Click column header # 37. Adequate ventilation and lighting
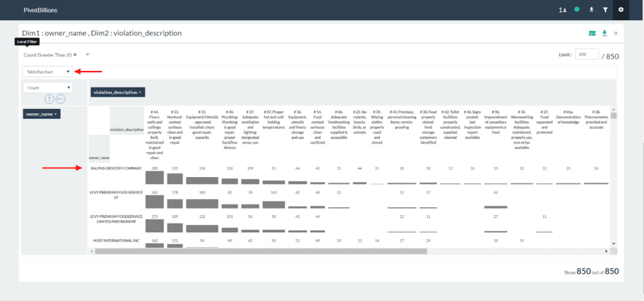The width and height of the screenshot is (644, 301). (x=250, y=128)
